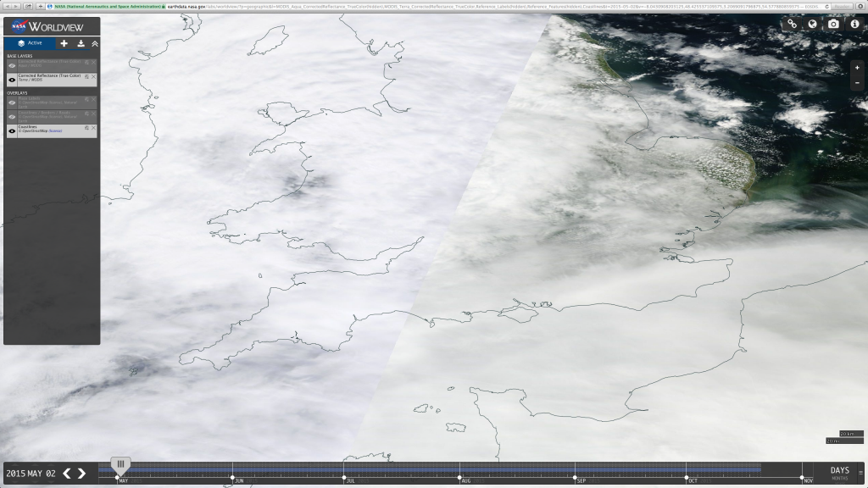The height and width of the screenshot is (488, 868).
Task: Open options for Place Labels layer
Action: 86,100
